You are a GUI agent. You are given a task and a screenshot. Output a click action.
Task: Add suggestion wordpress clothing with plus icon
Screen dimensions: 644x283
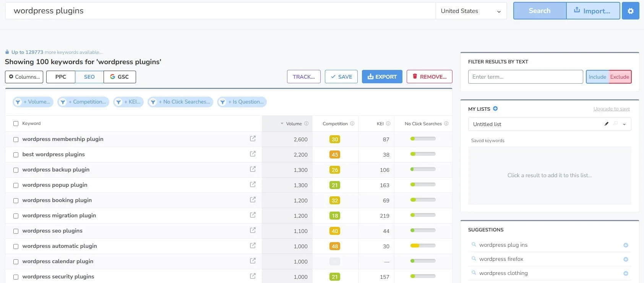point(626,273)
